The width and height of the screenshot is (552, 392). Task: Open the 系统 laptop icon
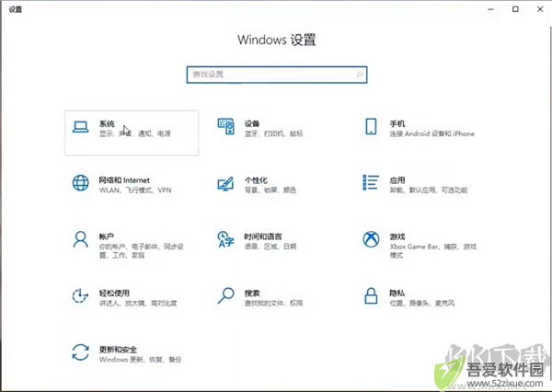pos(80,127)
